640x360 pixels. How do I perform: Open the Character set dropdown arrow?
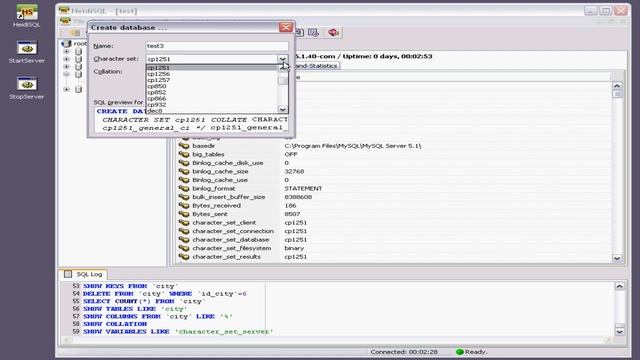point(282,59)
